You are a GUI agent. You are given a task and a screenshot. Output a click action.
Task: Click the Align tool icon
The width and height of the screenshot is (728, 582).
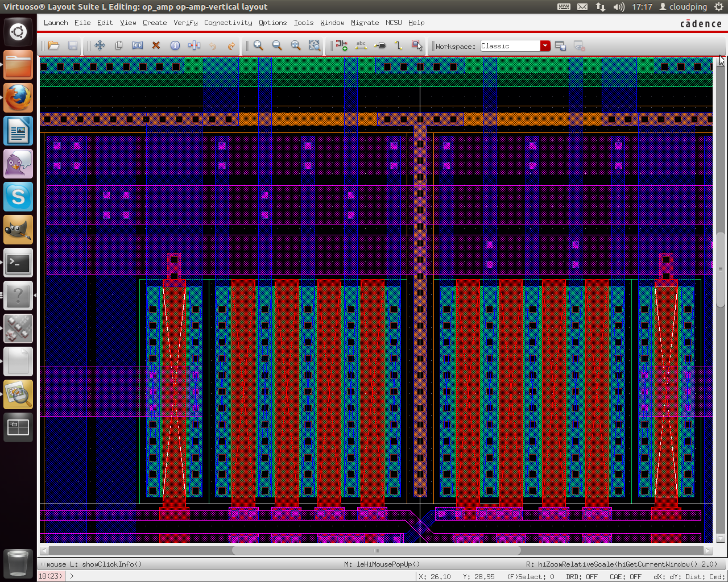point(194,45)
